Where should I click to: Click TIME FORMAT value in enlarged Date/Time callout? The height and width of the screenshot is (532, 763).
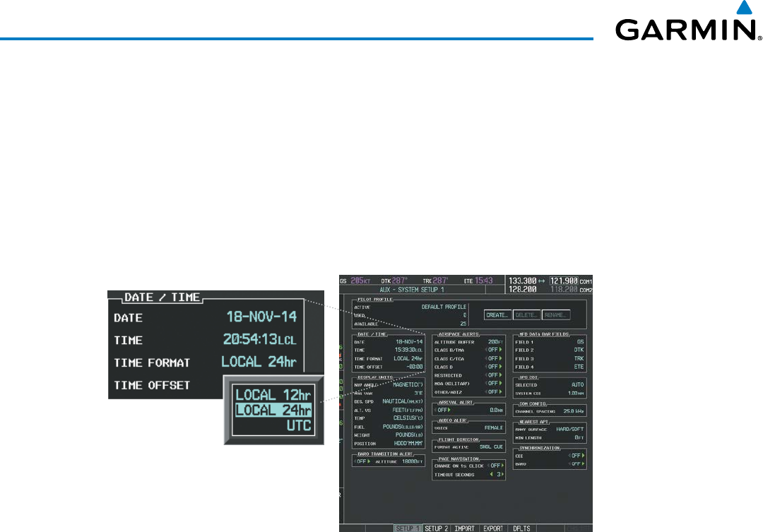tap(259, 362)
